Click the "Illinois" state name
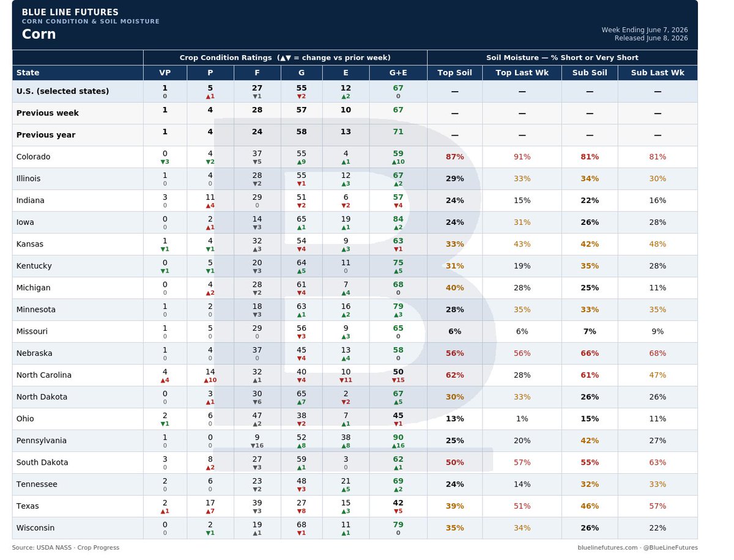 pos(29,179)
